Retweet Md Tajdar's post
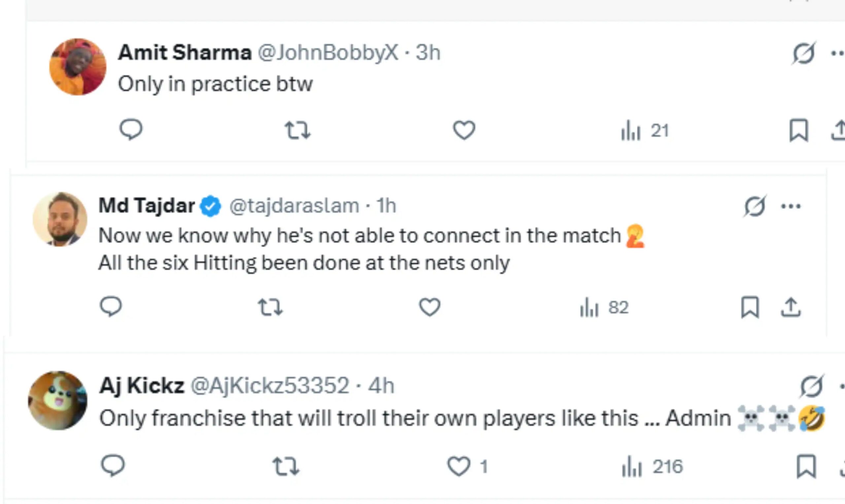The height and width of the screenshot is (504, 845). (x=270, y=307)
